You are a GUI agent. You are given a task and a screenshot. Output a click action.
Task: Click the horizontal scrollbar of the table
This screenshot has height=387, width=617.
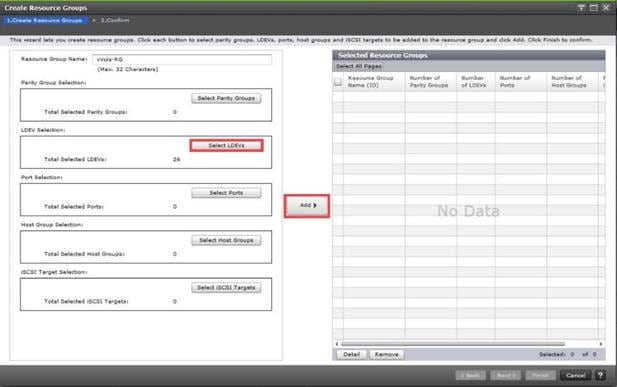[x=453, y=344]
